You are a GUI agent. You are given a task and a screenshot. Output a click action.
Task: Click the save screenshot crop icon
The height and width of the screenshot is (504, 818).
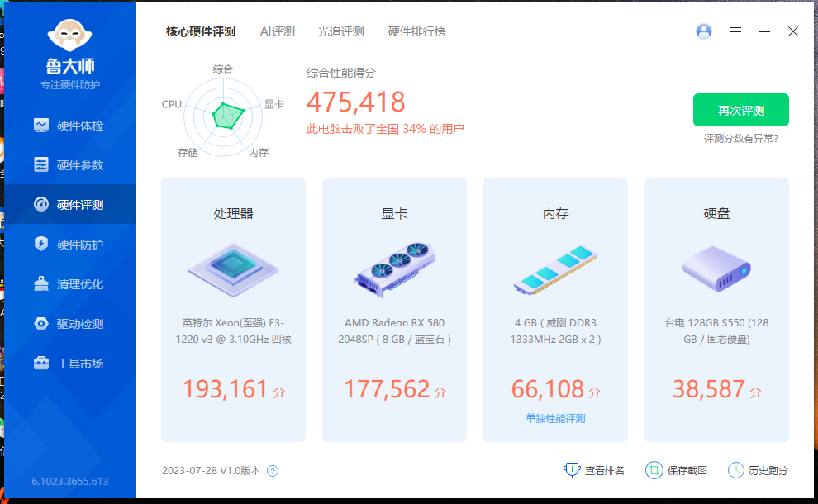point(654,470)
